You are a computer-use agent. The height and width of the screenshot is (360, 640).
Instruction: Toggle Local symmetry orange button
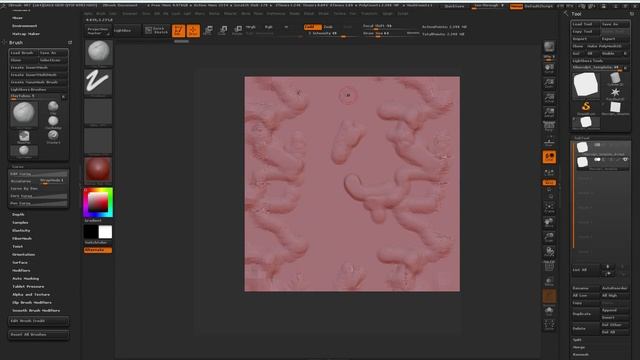tap(549, 157)
